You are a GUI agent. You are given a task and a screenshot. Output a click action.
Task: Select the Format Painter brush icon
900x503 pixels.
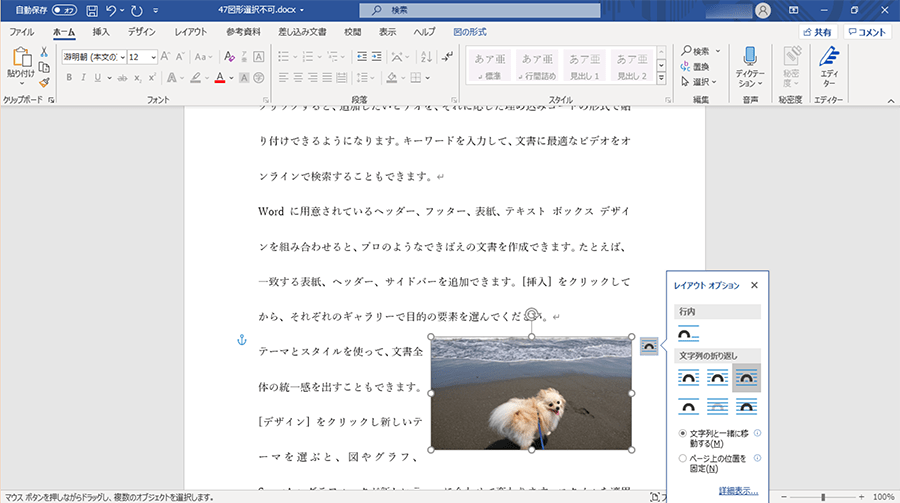tap(44, 82)
